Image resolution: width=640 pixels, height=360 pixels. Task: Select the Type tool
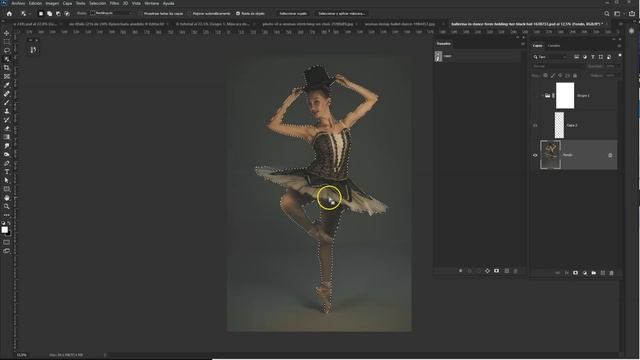tap(7, 172)
